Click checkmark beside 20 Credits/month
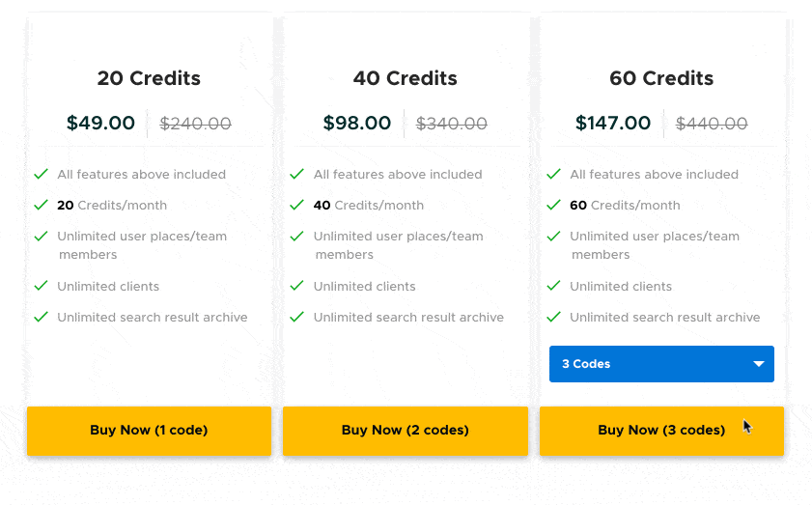 (x=41, y=205)
